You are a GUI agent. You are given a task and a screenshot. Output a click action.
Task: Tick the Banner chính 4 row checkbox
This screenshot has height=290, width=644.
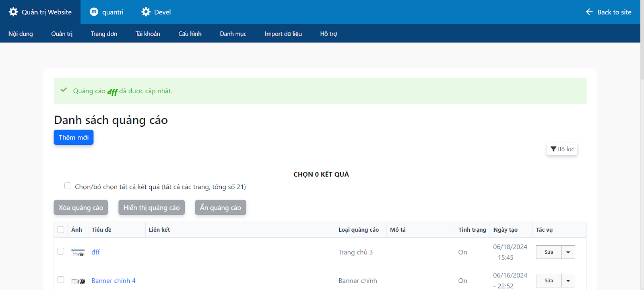[x=61, y=280]
